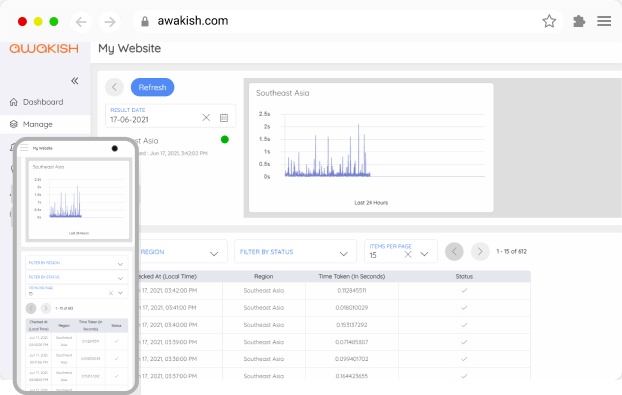Click the status checkmark for the 03:41:00 PM row
The image size is (622, 395).
click(x=464, y=308)
